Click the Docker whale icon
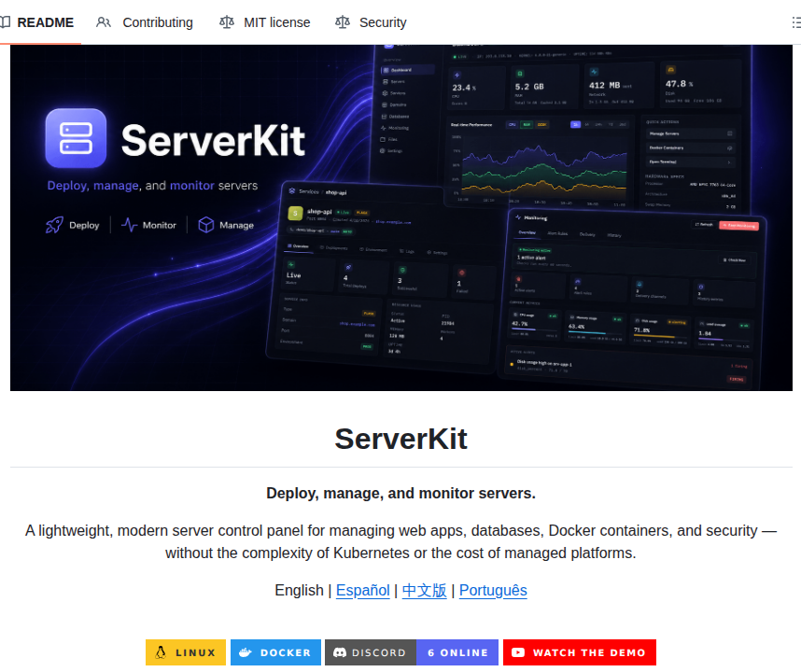 pos(246,652)
